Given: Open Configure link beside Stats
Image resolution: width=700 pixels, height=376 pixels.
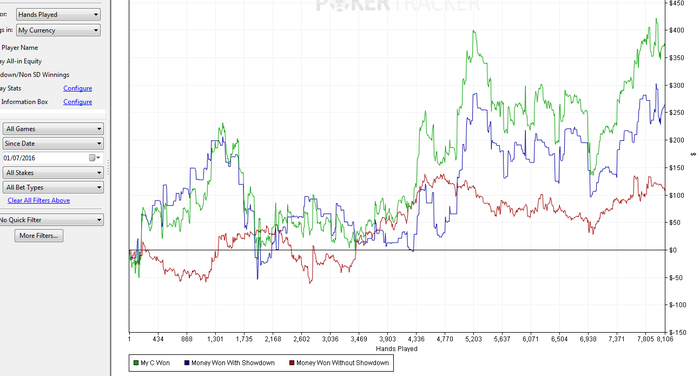Looking at the screenshot, I should coord(78,88).
